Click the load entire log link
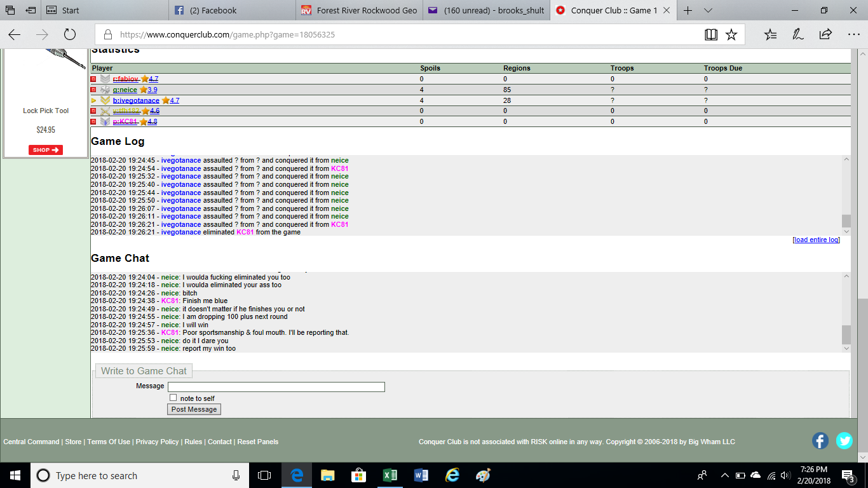Viewport: 868px width, 488px height. (x=816, y=240)
